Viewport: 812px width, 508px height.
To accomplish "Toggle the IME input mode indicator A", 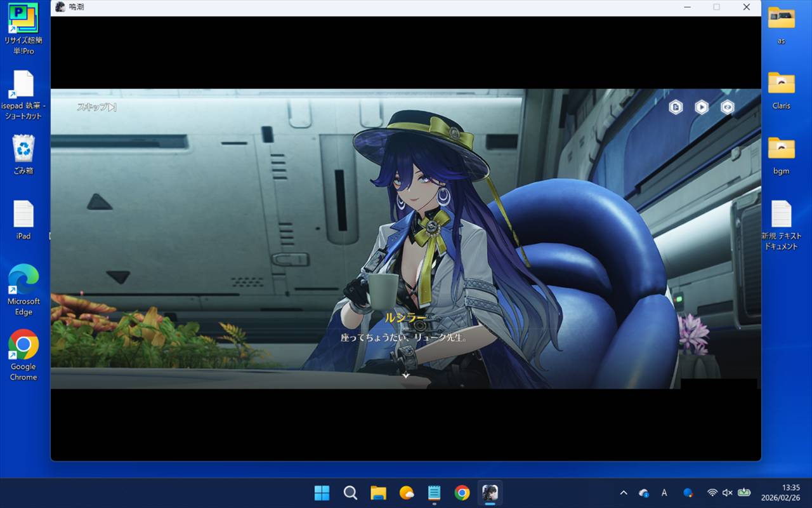I will coord(664,493).
